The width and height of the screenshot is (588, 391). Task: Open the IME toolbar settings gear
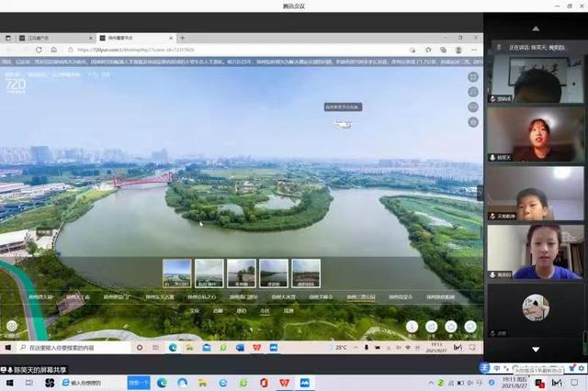[x=582, y=369]
